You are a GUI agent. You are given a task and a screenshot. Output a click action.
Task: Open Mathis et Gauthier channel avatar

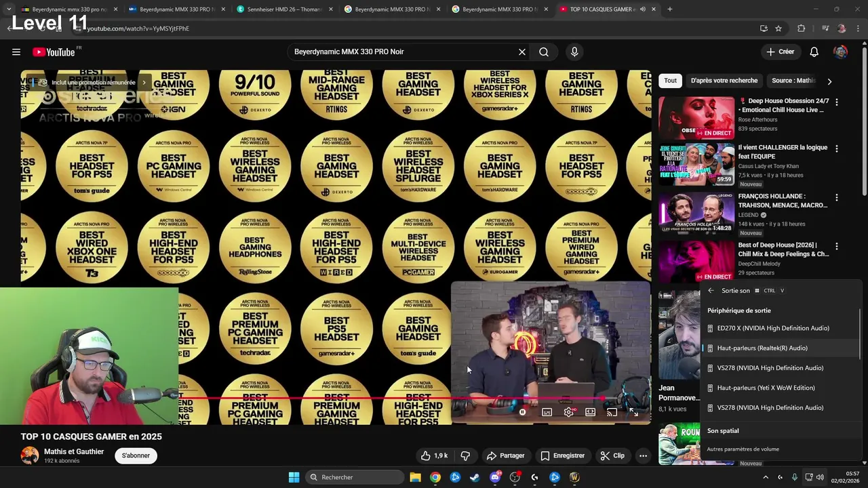click(x=30, y=455)
